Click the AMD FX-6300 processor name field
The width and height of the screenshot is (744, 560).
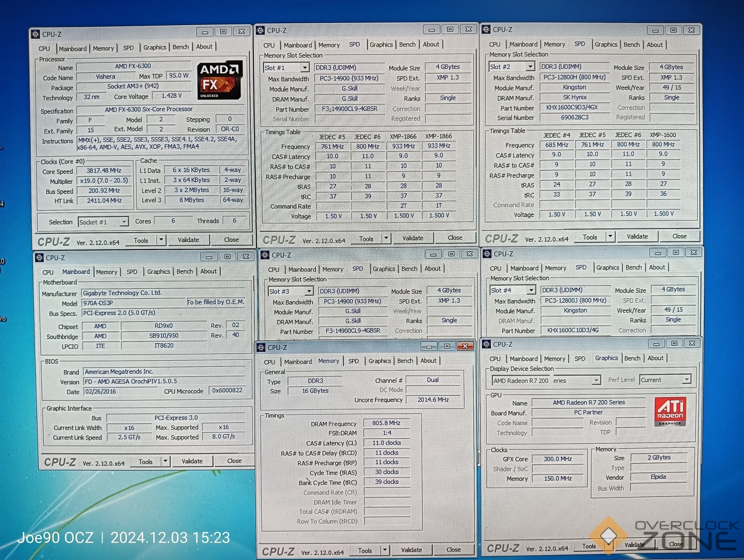[x=133, y=66]
